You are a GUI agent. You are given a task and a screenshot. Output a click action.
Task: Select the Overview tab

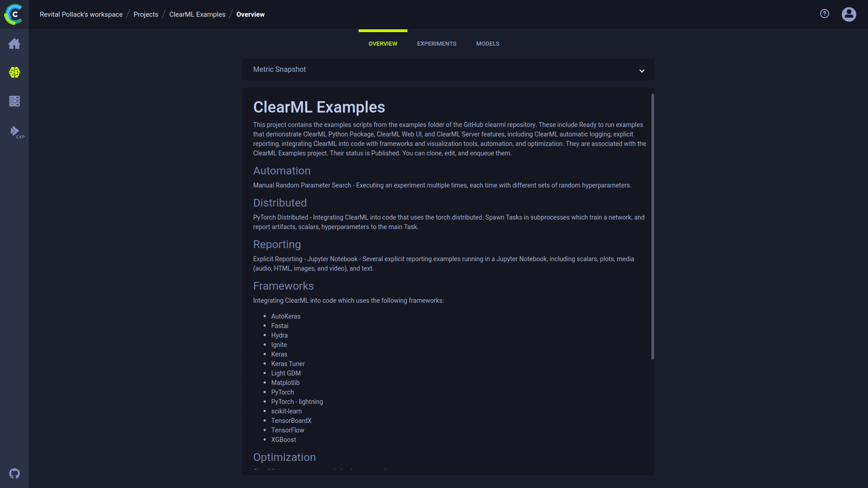click(382, 44)
